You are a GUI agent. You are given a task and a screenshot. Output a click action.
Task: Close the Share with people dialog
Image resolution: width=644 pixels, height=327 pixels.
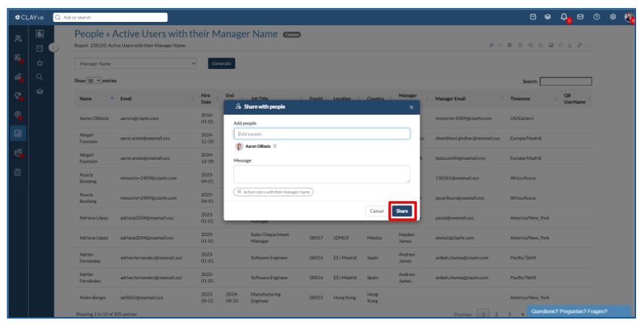pyautogui.click(x=411, y=107)
